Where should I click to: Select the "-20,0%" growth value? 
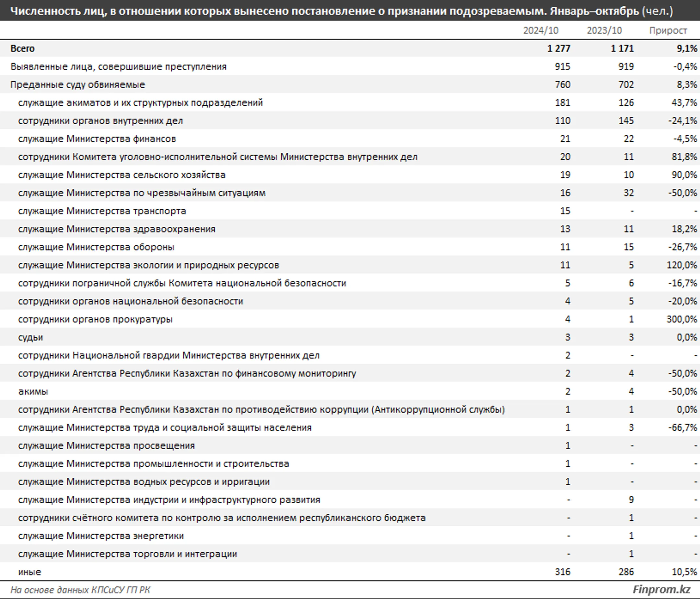(x=682, y=302)
